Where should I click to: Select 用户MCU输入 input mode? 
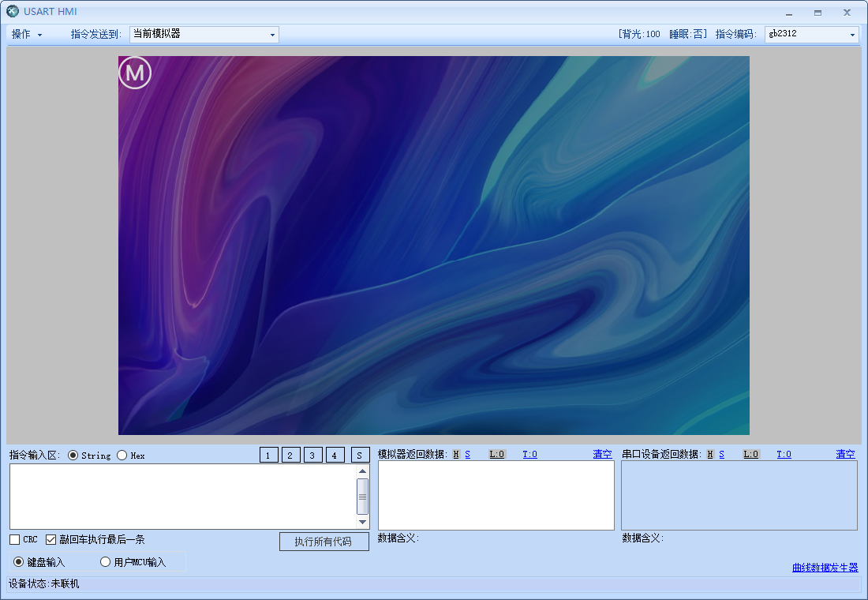[x=105, y=561]
